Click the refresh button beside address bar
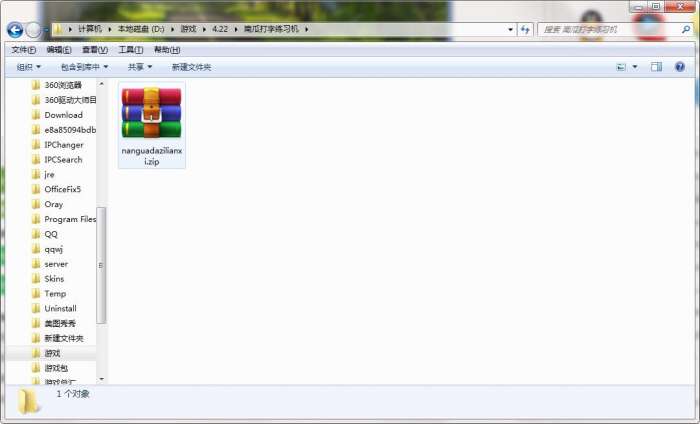 click(x=525, y=30)
